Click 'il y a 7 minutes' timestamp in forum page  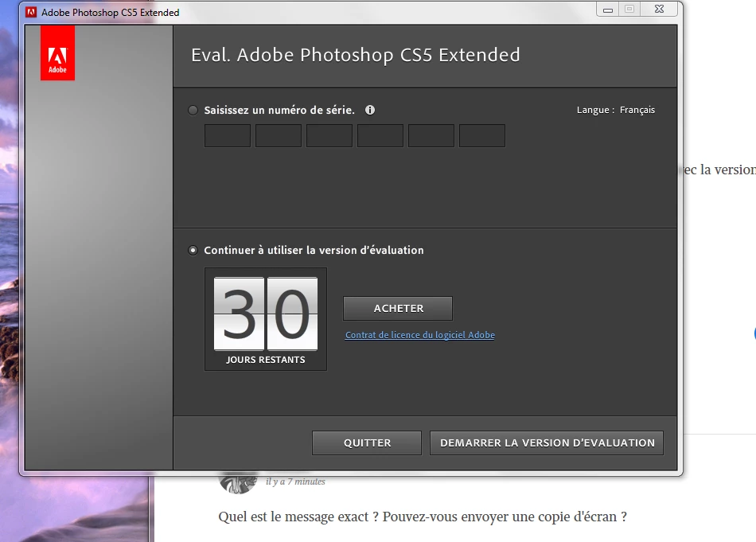[x=295, y=482]
